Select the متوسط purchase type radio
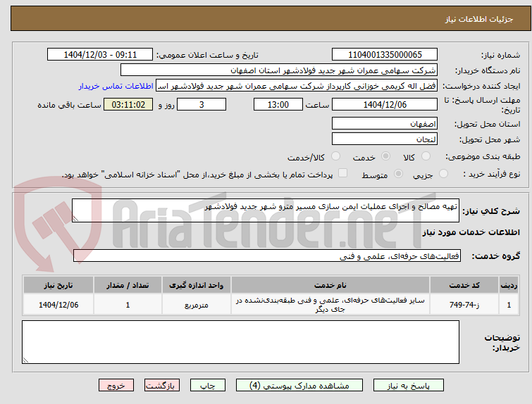 398,174
